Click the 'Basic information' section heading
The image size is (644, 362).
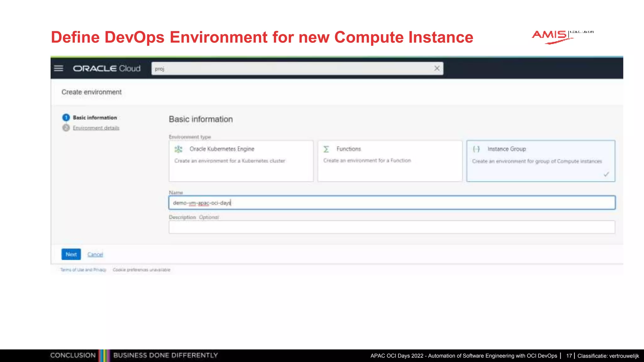[201, 119]
